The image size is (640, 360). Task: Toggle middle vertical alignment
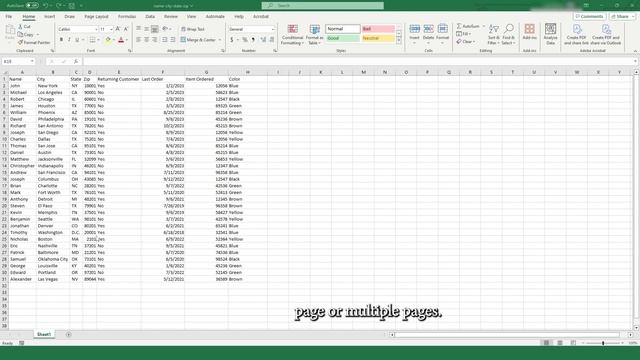(147, 29)
